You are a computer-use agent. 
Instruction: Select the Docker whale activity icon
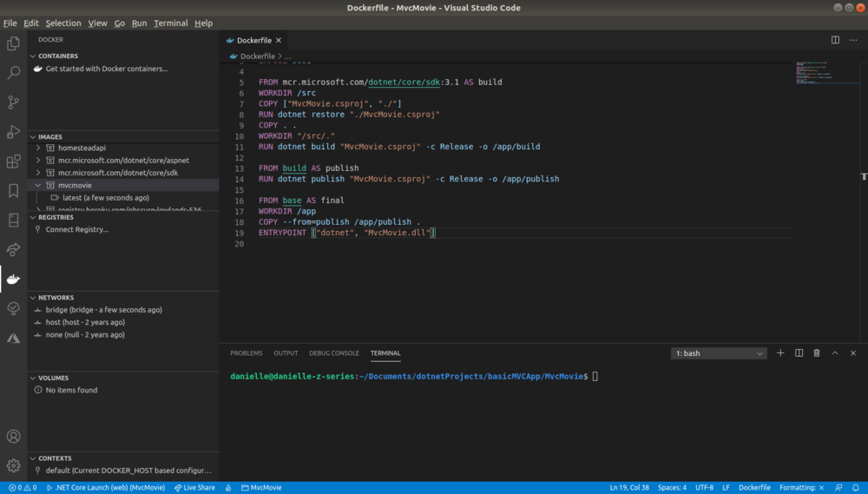tap(13, 279)
